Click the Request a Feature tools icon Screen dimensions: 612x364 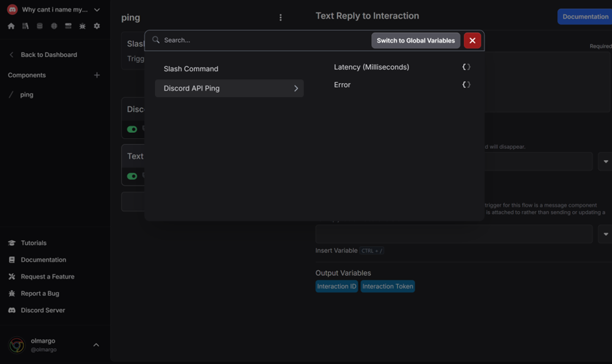[x=12, y=276]
